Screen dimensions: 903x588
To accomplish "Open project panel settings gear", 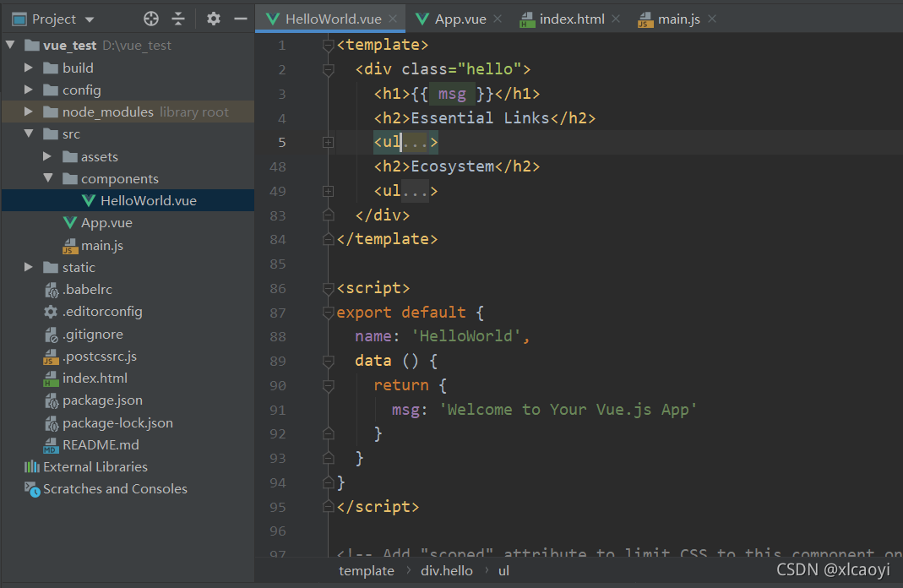I will 214,19.
